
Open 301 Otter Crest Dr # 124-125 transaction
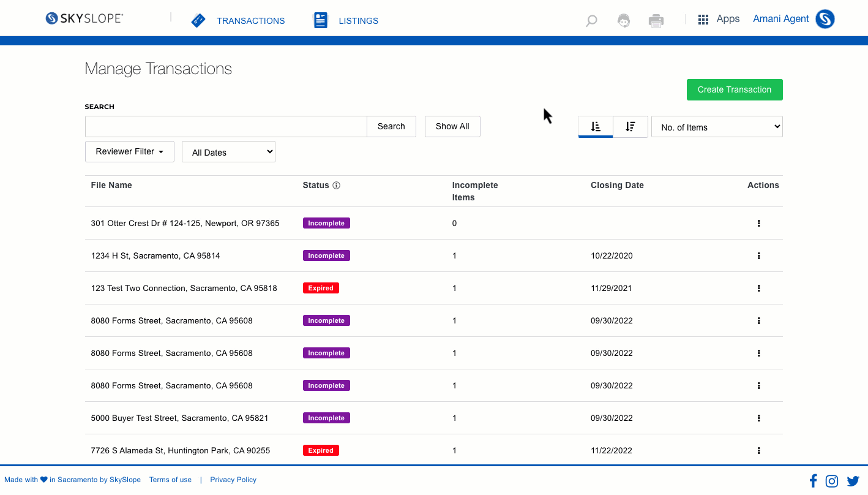185,224
